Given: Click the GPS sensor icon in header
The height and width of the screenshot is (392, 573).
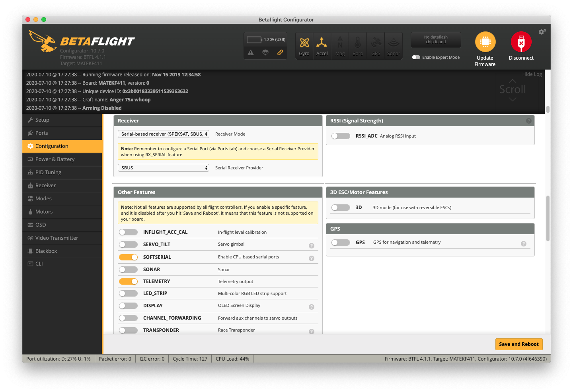Looking at the screenshot, I should [376, 46].
